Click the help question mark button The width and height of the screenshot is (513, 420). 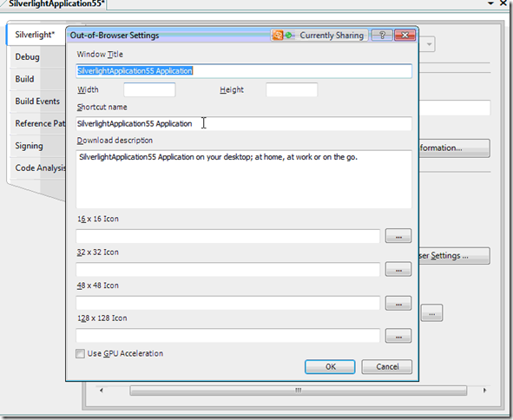382,35
